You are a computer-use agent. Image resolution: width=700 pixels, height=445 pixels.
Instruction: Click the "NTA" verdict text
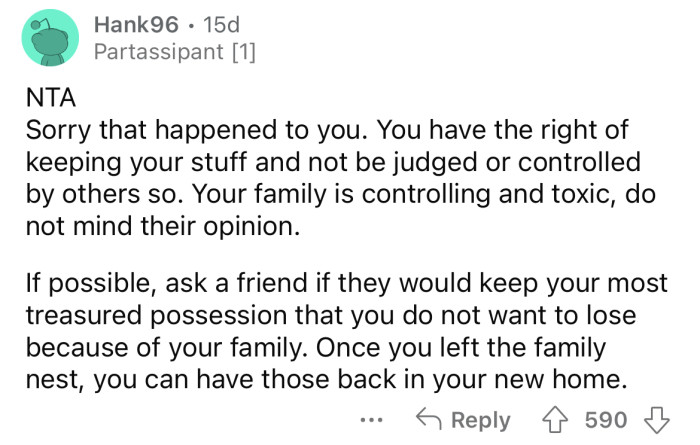pos(46,102)
